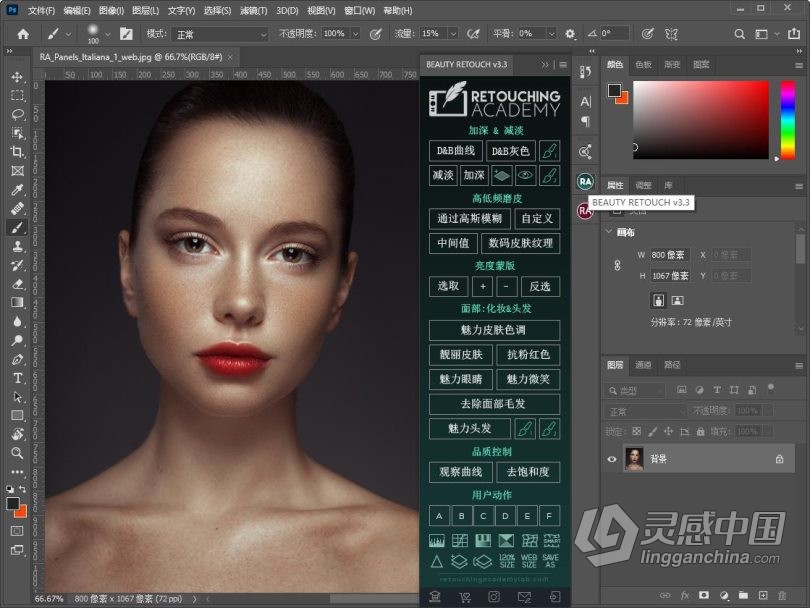The height and width of the screenshot is (608, 810).
Task: Open the brush settings panel icon
Action: (126, 34)
